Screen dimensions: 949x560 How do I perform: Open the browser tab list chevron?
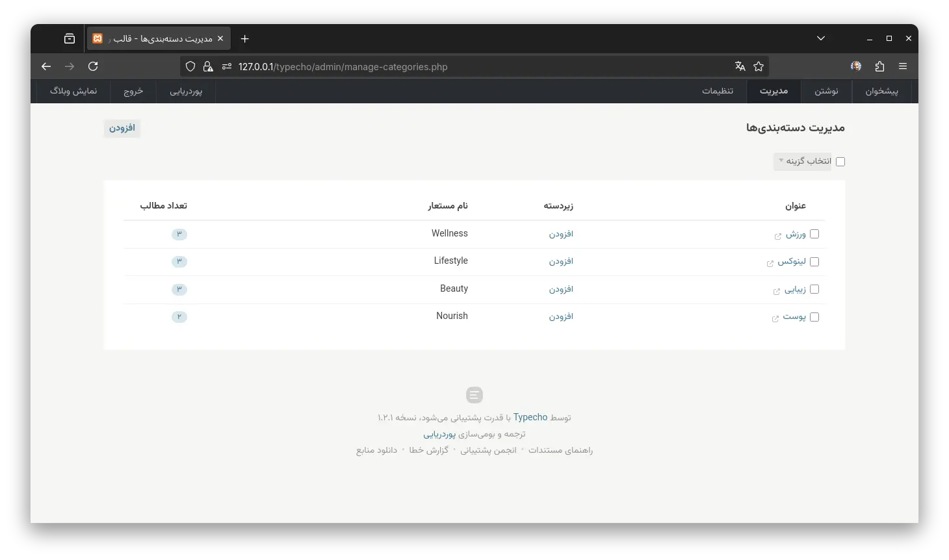tap(821, 39)
